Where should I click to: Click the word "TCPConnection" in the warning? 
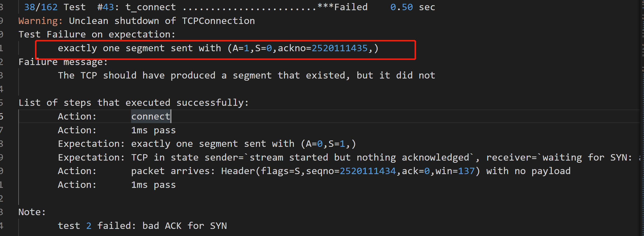(x=218, y=21)
